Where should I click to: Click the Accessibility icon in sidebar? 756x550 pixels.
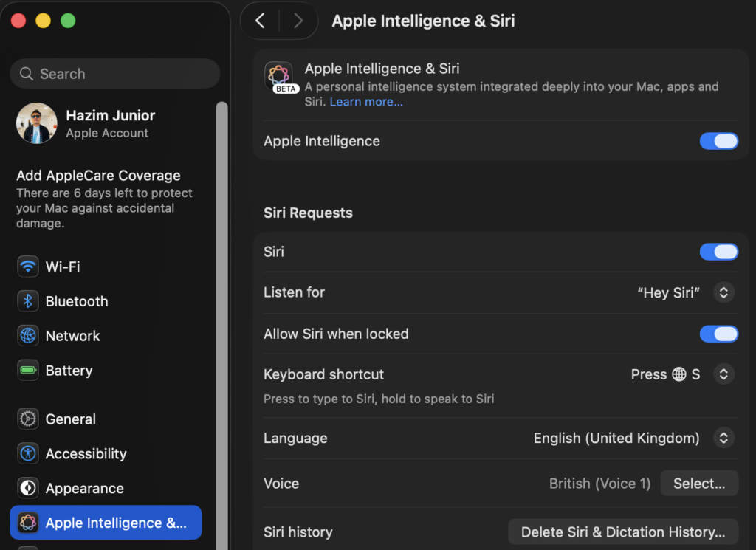point(28,453)
